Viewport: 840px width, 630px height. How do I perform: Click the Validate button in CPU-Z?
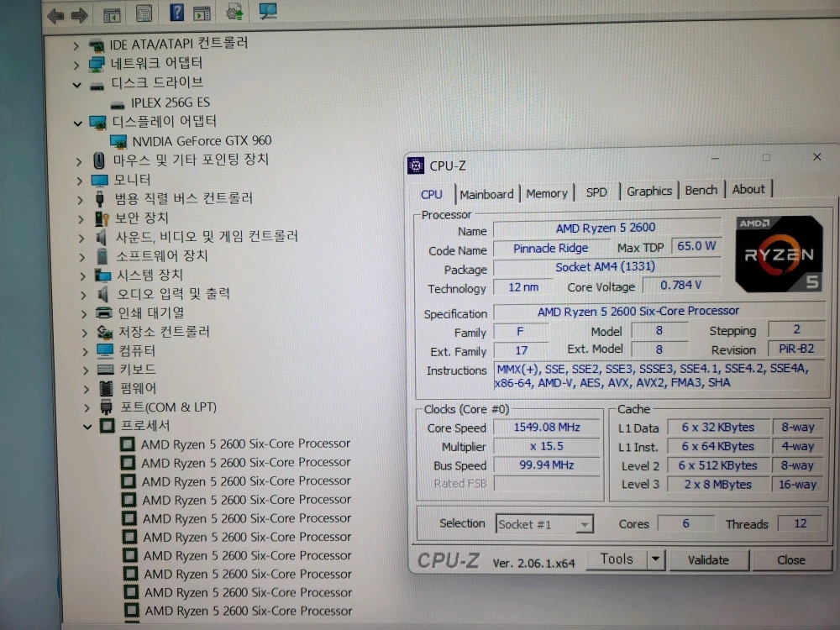pos(707,559)
